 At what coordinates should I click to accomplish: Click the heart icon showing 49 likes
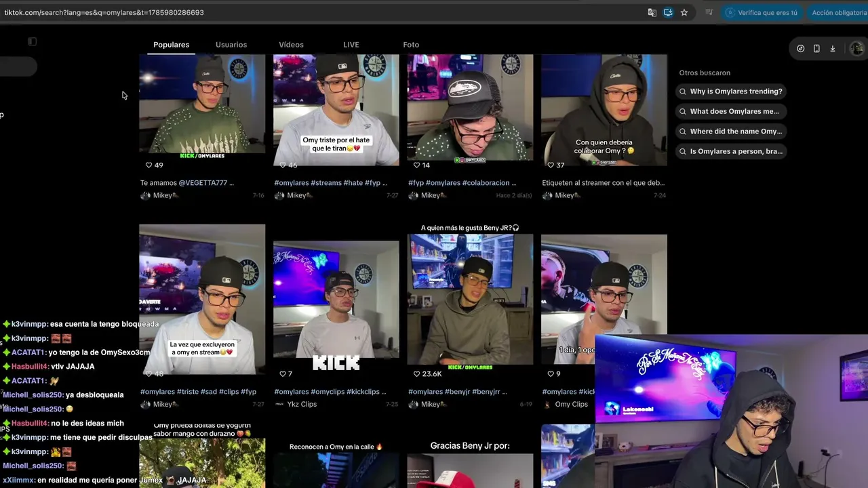coord(149,165)
